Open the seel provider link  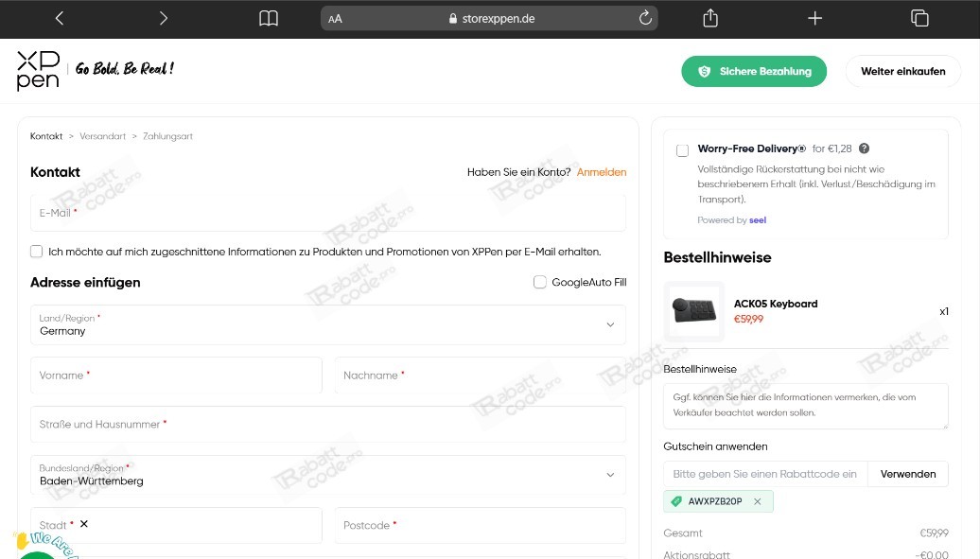(x=758, y=220)
